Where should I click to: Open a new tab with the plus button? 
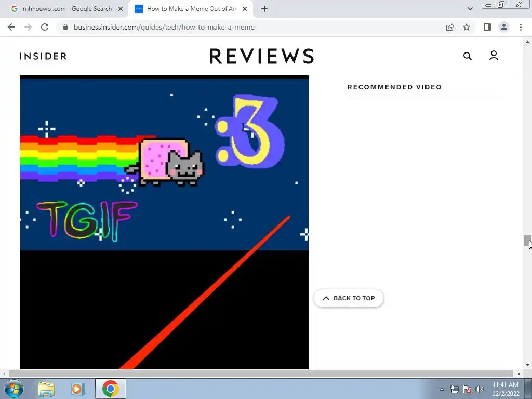coord(264,9)
